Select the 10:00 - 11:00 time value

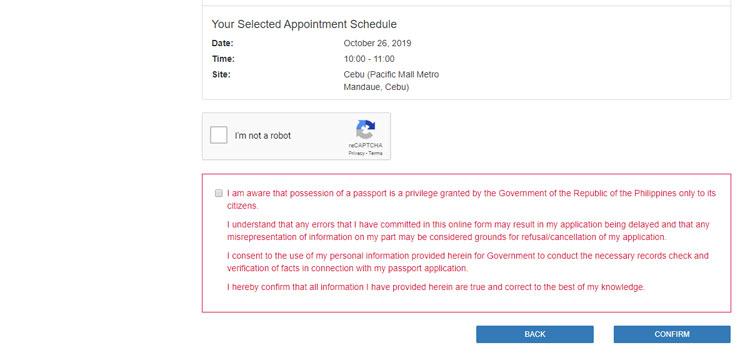(369, 59)
